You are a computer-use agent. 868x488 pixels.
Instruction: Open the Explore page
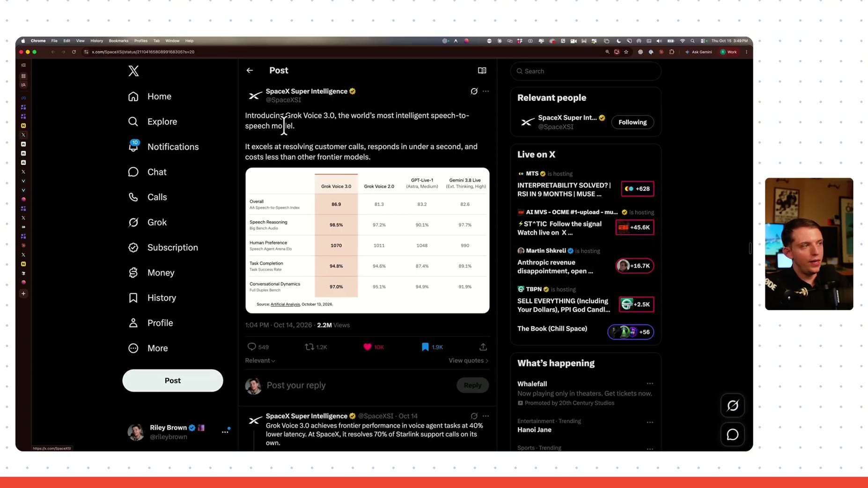point(153,122)
